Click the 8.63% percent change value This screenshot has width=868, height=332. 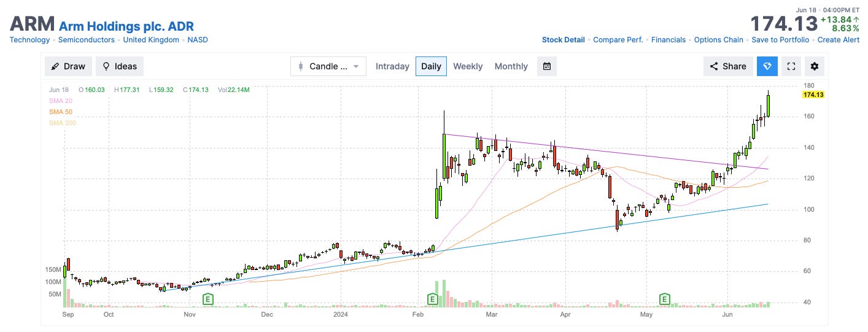pos(845,28)
